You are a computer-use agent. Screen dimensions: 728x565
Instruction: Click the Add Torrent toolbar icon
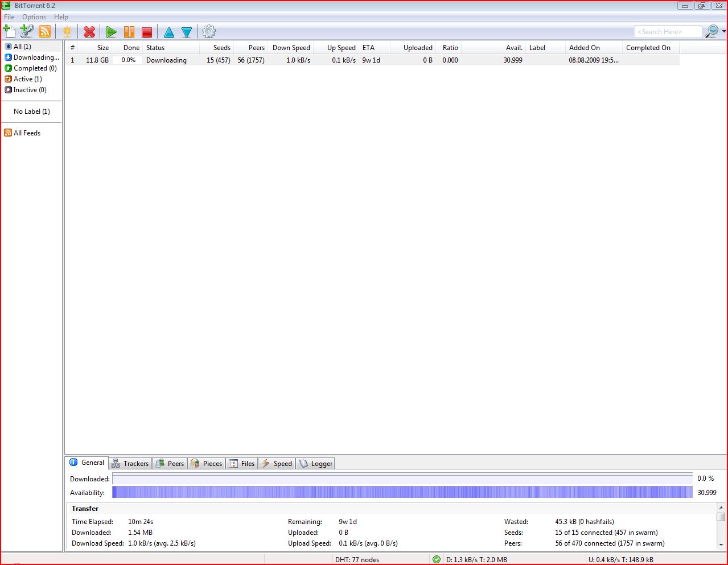point(9,31)
